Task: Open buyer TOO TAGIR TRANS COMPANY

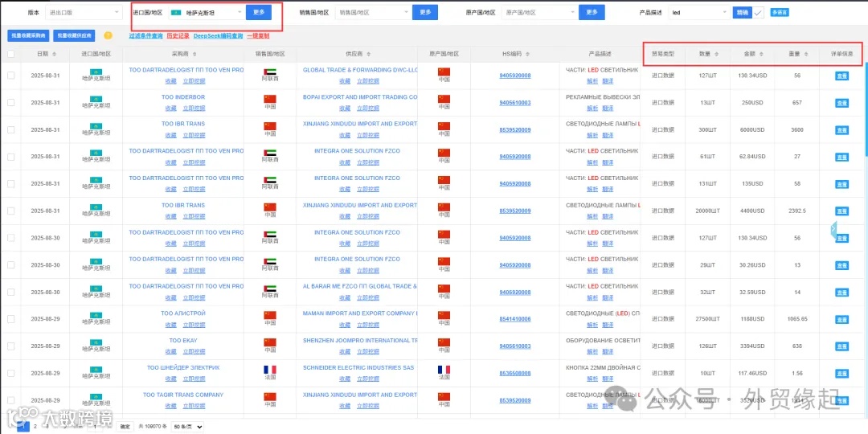Action: coord(183,395)
